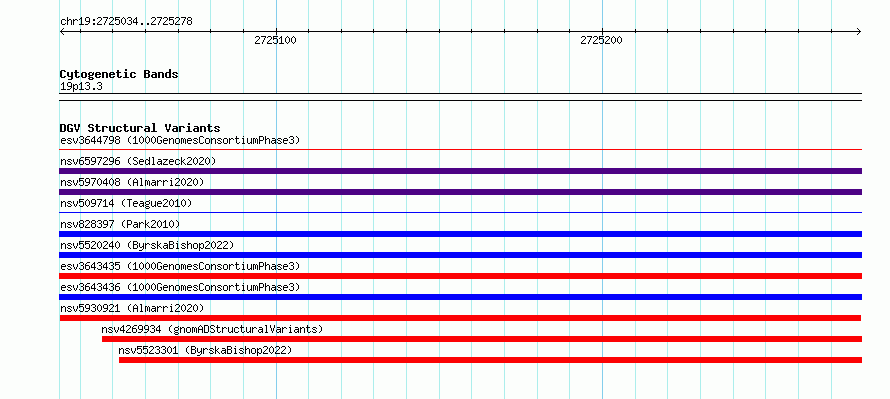Image resolution: width=890 pixels, height=399 pixels.
Task: Open variant nsv509714 (Teague2010) label
Action: [126, 203]
